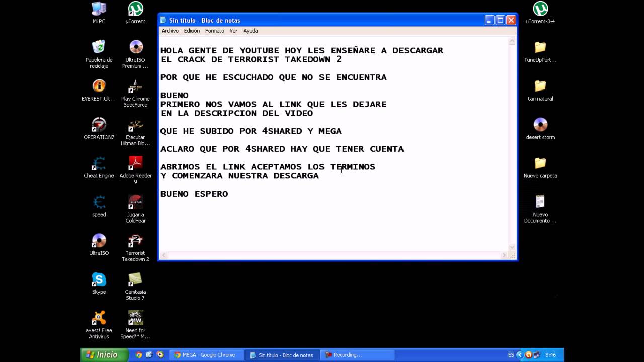Select the uTorrent-3-4 desktop icon
644x362 pixels.
(x=540, y=12)
